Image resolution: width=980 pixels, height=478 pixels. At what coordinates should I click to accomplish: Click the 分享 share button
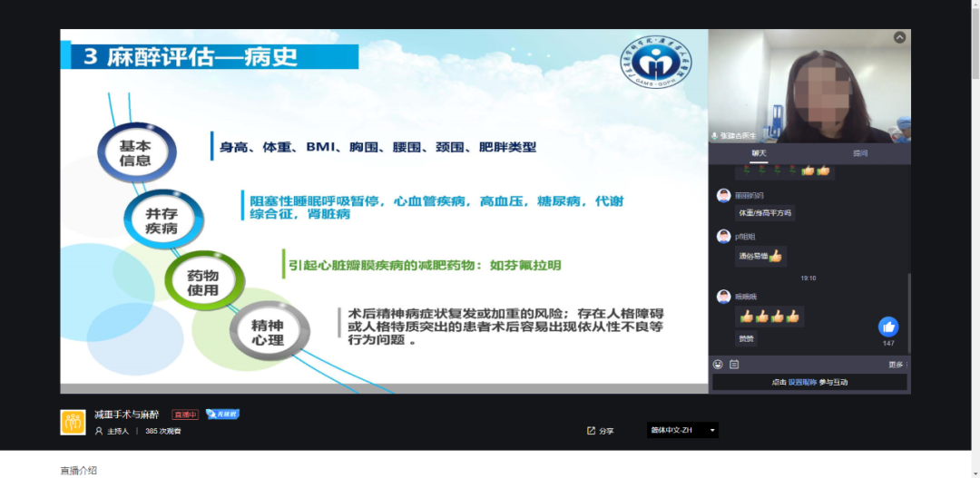(606, 431)
